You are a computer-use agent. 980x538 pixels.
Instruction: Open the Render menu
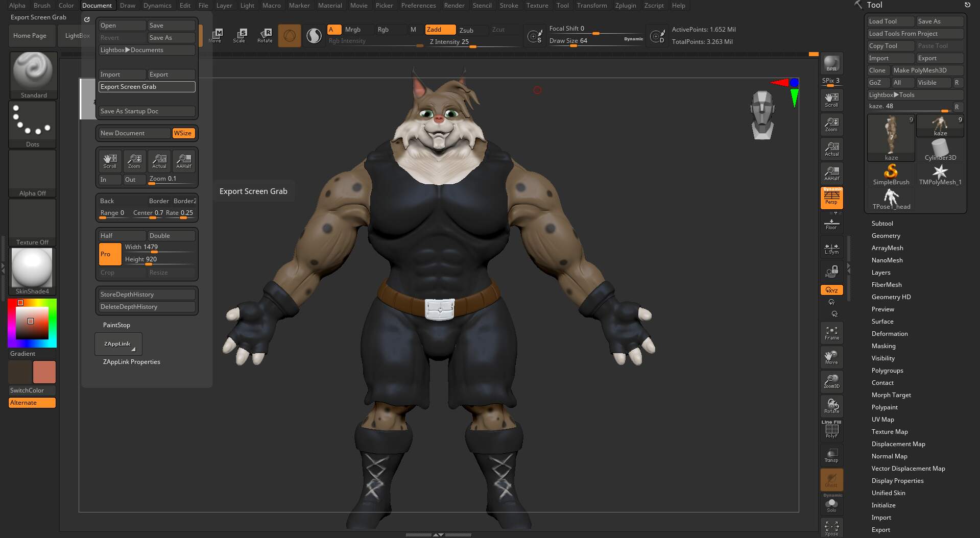click(454, 6)
